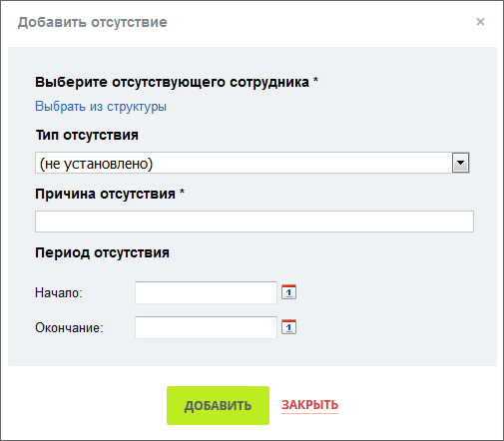Click the Добавить отсутствие dialog title
This screenshot has height=441, width=504.
(93, 22)
